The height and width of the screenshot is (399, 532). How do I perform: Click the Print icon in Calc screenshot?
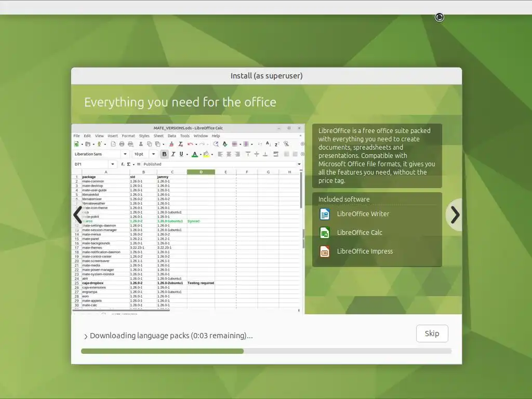point(122,144)
